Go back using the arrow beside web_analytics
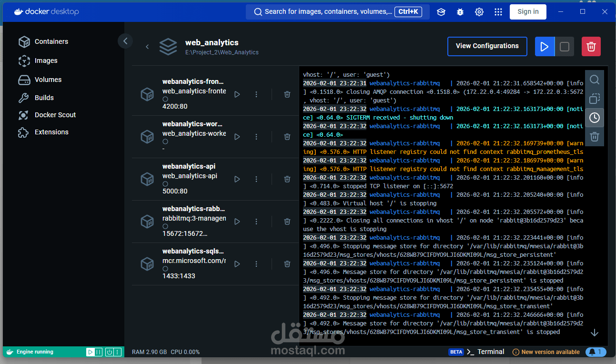The height and width of the screenshot is (364, 616). [x=147, y=47]
